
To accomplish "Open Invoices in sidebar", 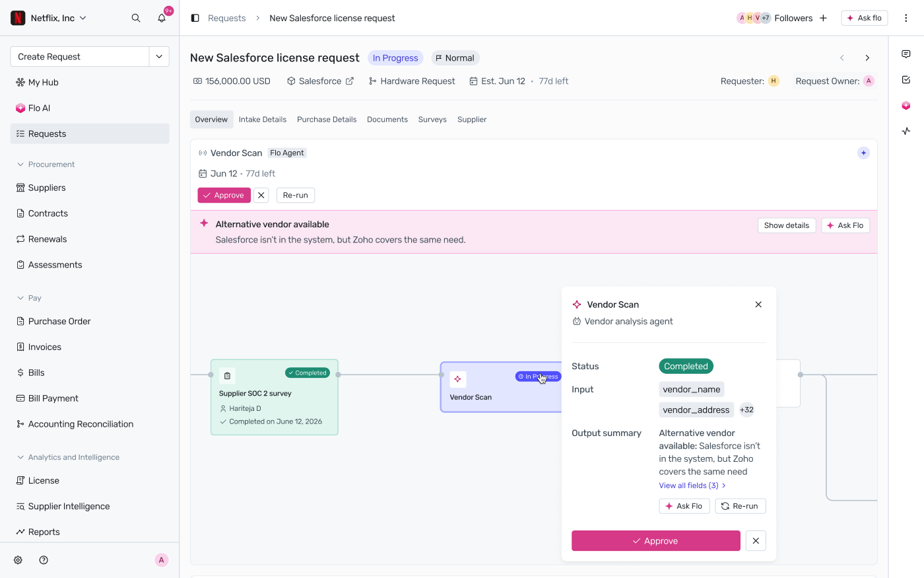I will 90,347.
